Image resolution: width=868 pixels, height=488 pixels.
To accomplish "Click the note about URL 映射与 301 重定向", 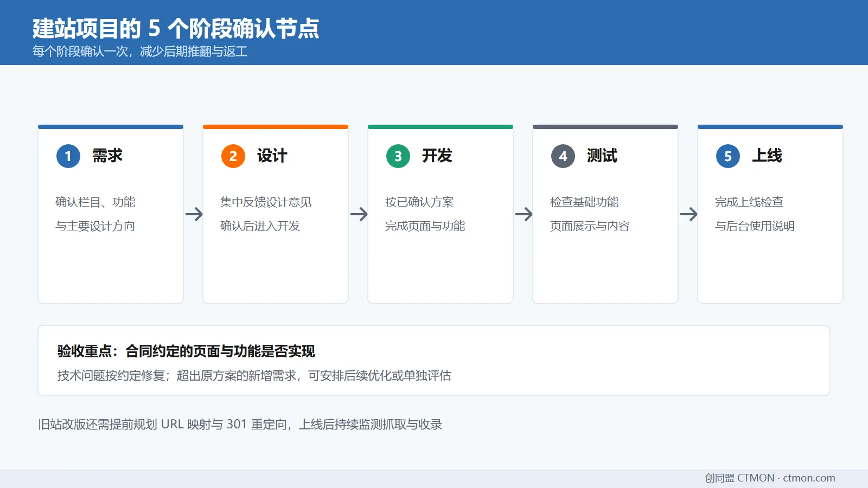I will pyautogui.click(x=240, y=425).
